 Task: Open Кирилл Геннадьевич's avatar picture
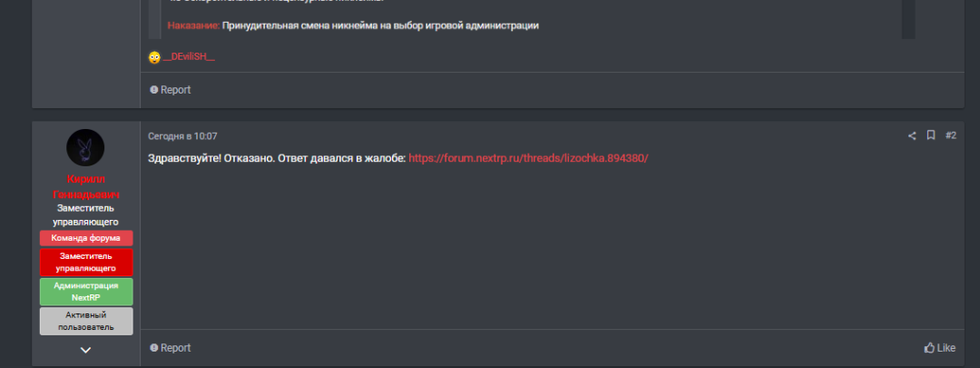[85, 147]
